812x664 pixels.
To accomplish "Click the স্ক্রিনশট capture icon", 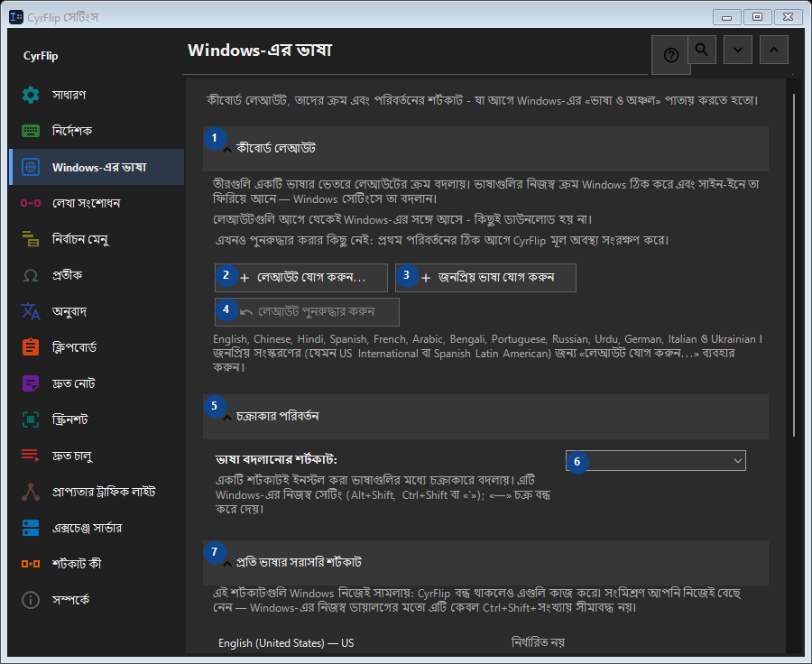I will coord(31,420).
